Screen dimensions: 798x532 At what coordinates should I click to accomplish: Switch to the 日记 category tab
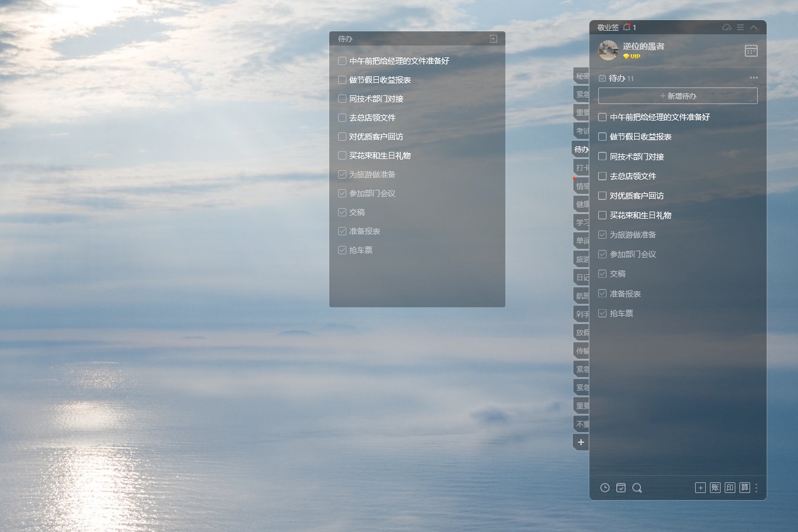[582, 277]
